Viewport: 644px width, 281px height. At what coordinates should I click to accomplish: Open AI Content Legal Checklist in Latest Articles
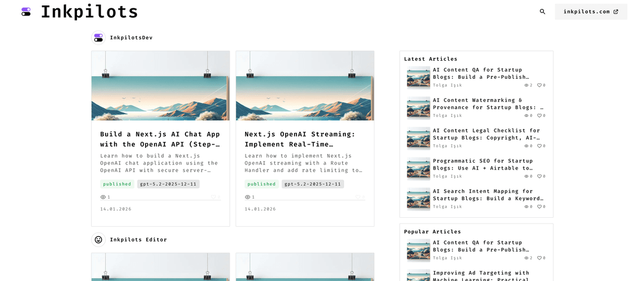pos(486,134)
